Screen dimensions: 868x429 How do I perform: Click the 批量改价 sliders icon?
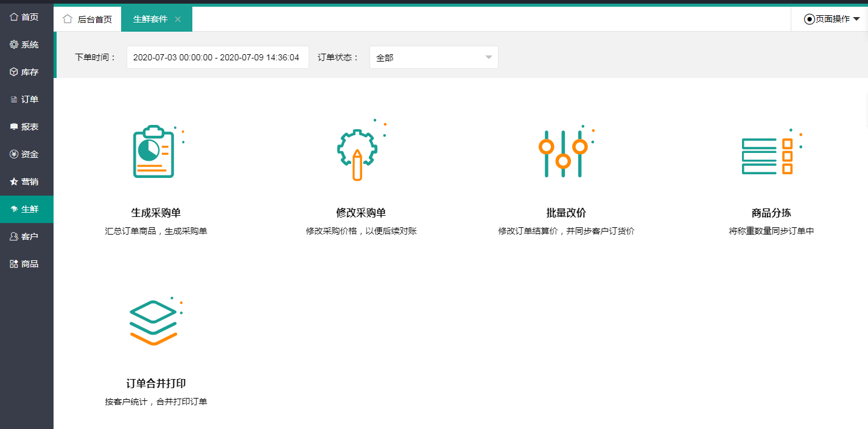tap(563, 154)
